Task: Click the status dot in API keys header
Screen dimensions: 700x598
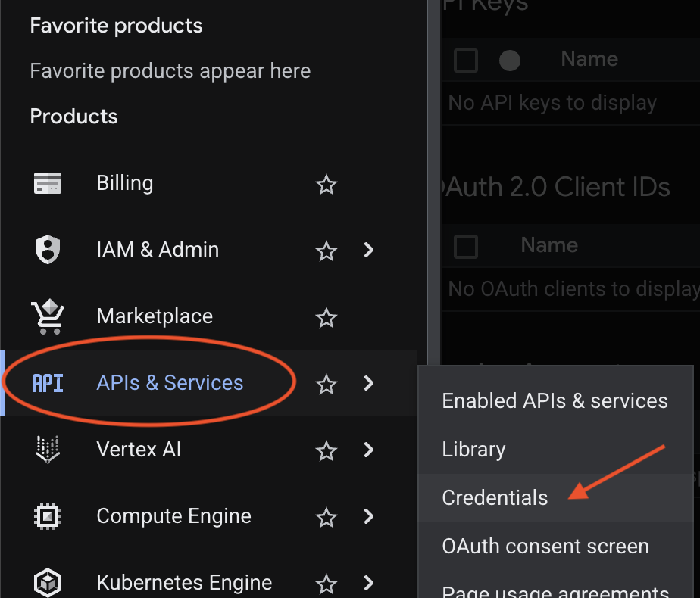Action: [509, 60]
